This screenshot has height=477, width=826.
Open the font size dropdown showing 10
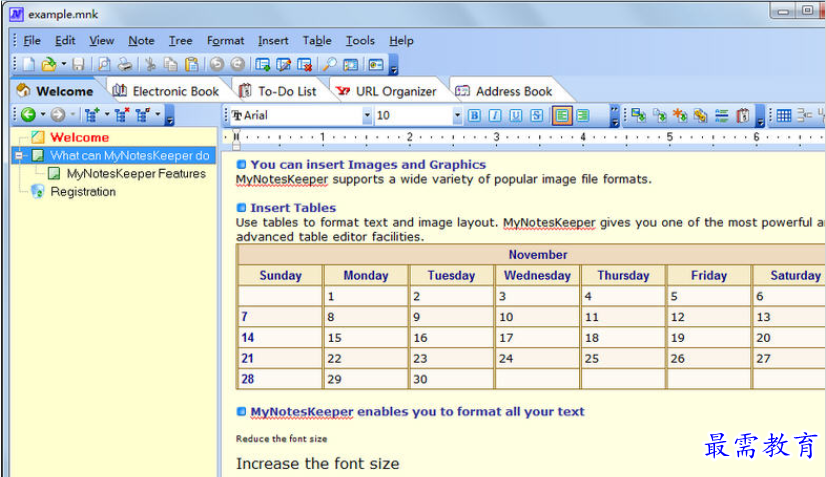[x=457, y=115]
